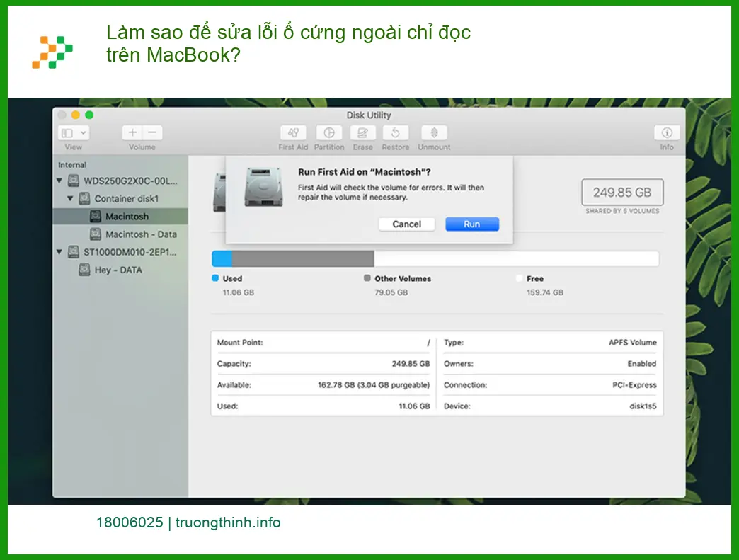Remove a volume with the minus button
This screenshot has width=739, height=560.
[152, 133]
